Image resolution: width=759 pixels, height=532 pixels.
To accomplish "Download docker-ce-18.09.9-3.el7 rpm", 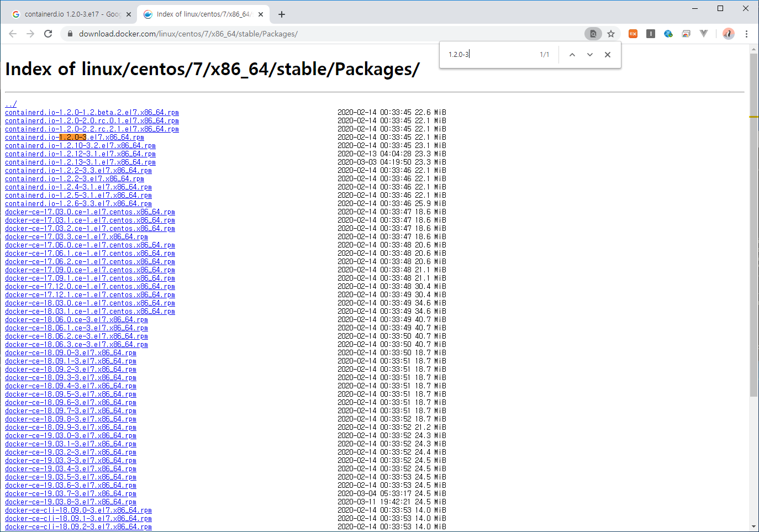I will pyautogui.click(x=71, y=427).
